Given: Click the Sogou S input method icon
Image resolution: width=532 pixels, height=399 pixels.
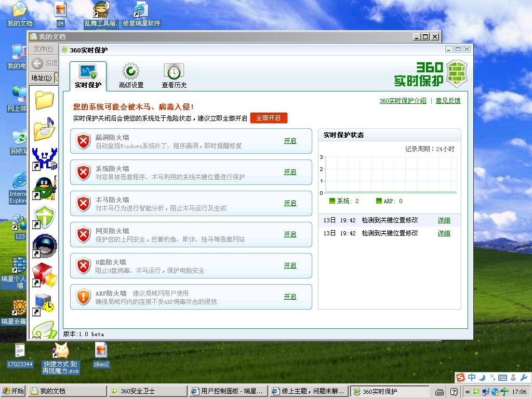Looking at the screenshot, I should click(x=460, y=377).
